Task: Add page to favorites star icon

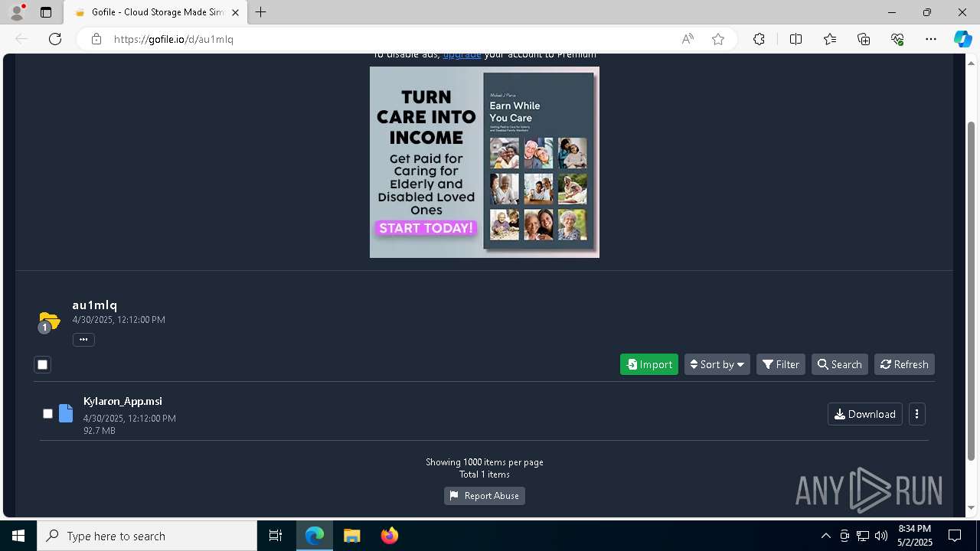Action: click(718, 39)
